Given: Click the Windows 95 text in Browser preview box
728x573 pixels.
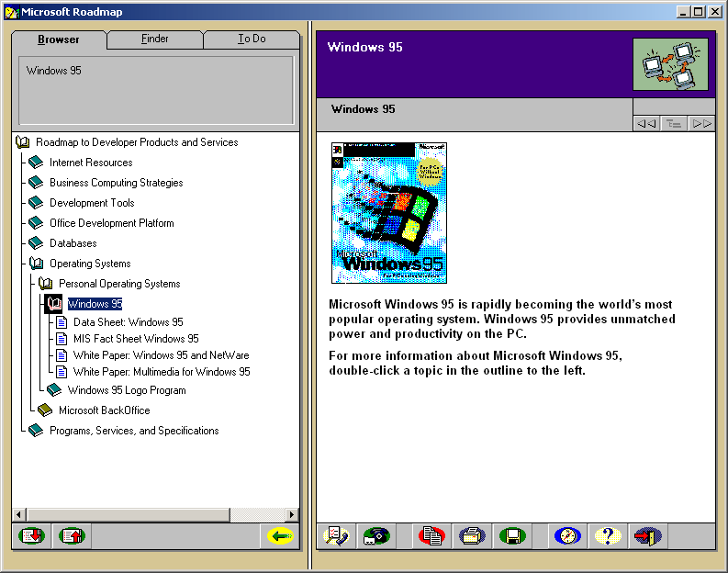Looking at the screenshot, I should tap(54, 71).
